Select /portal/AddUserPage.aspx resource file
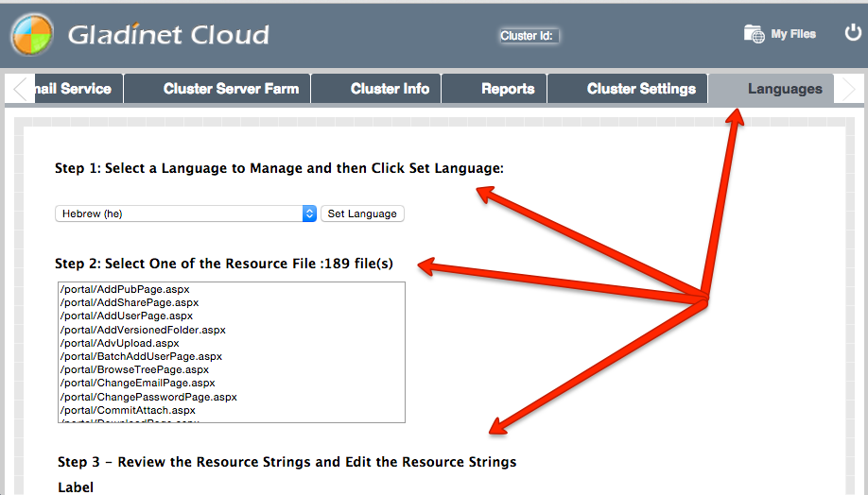The height and width of the screenshot is (495, 868). coord(232,316)
